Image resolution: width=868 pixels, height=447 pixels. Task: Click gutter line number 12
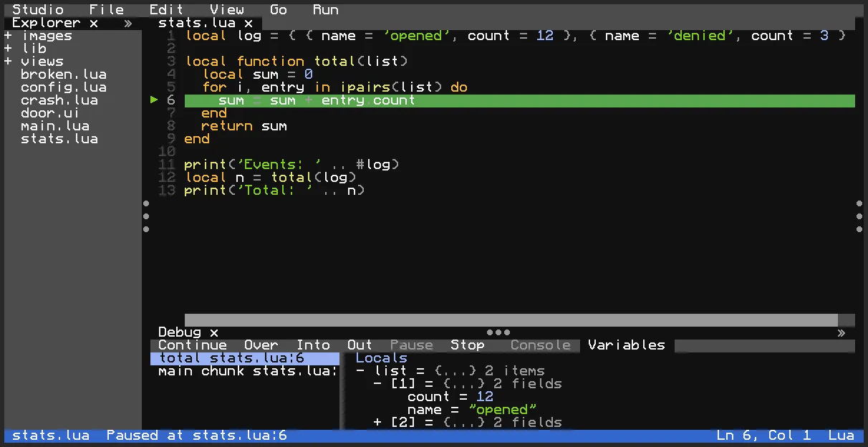point(167,178)
